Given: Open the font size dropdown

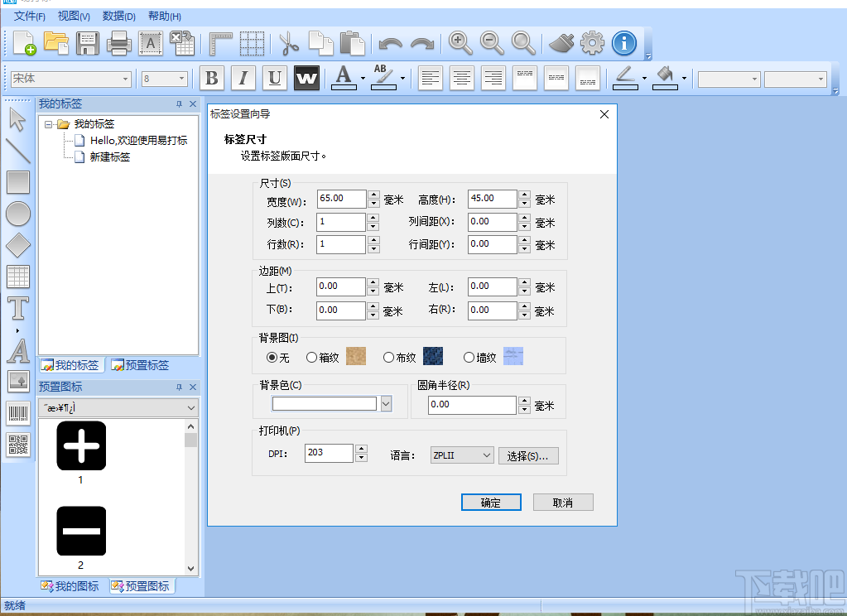Looking at the screenshot, I should point(181,79).
